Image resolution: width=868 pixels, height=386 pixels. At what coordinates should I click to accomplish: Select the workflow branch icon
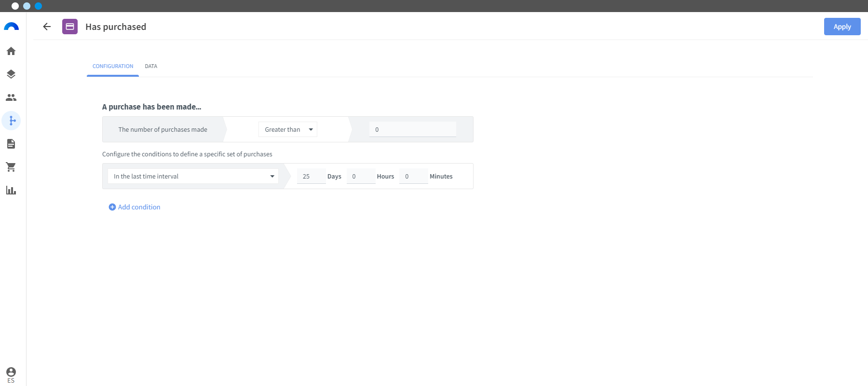(11, 121)
